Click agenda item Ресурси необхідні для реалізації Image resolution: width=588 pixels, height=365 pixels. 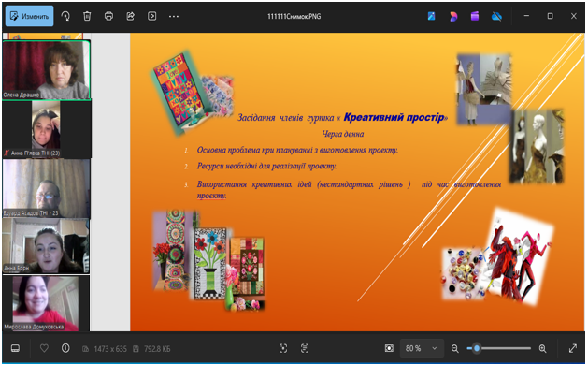point(266,166)
